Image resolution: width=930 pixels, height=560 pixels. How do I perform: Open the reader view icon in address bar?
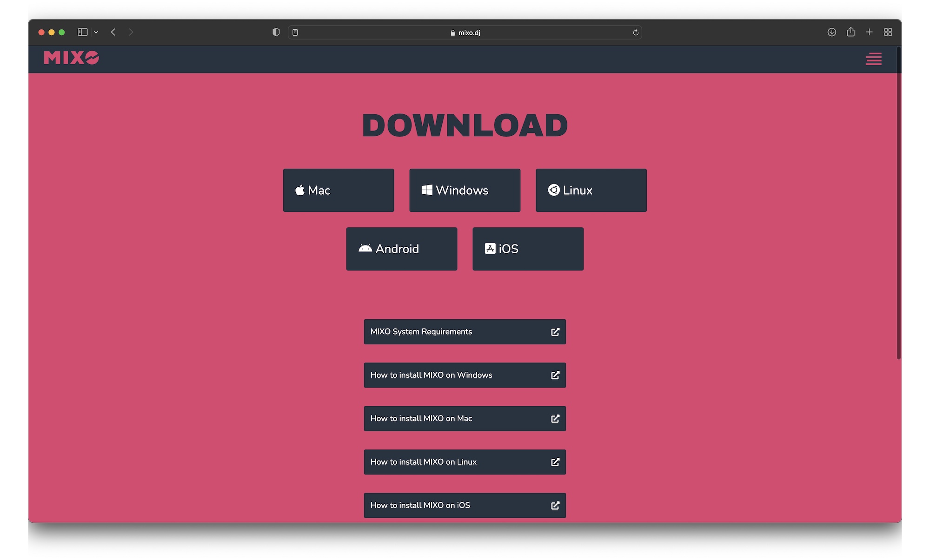(x=295, y=33)
